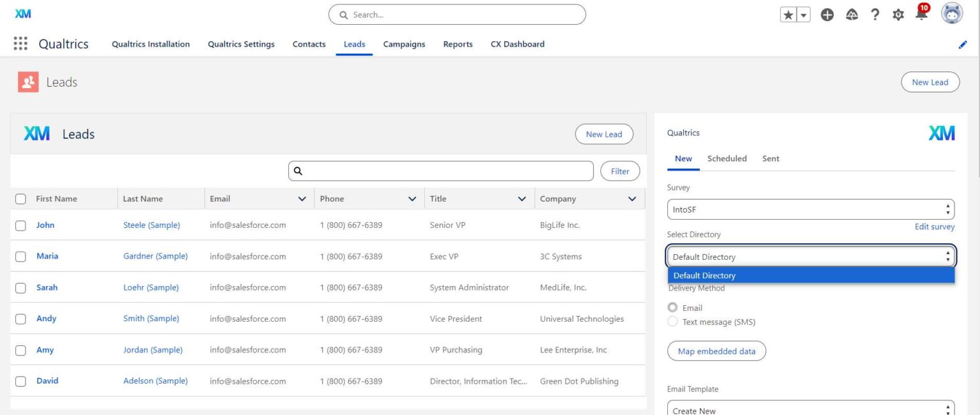This screenshot has width=980, height=415.
Task: Open the Campaigns navigation tab
Action: 404,44
